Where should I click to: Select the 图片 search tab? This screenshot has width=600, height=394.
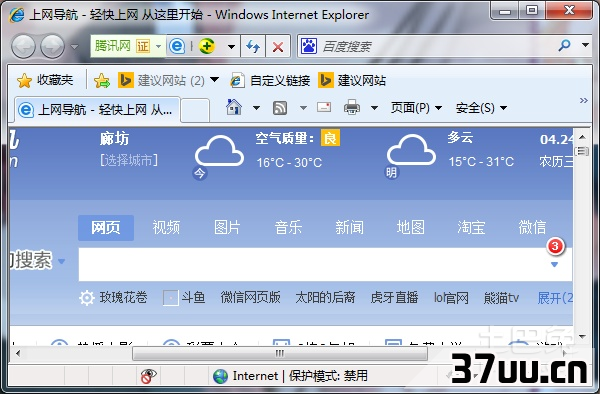tap(227, 228)
